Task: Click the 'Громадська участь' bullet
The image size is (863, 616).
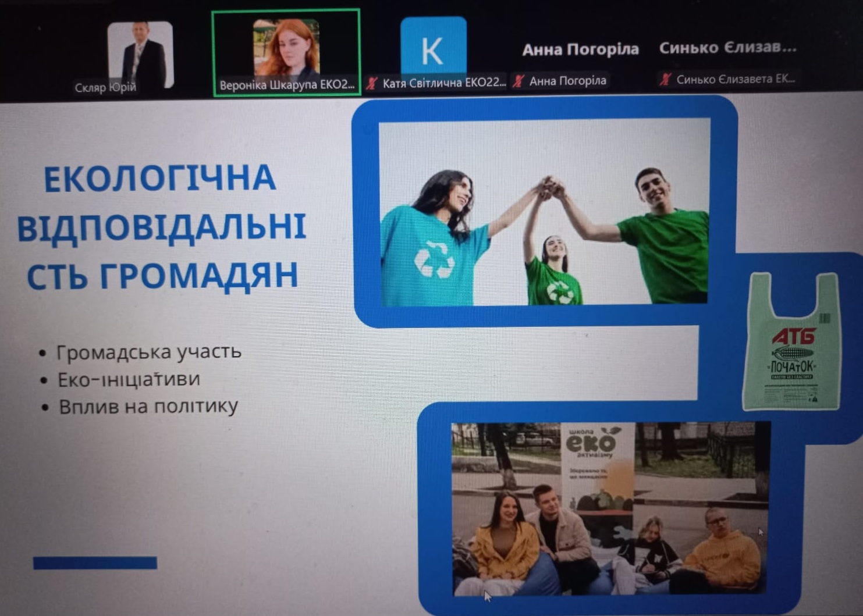Action: click(148, 352)
